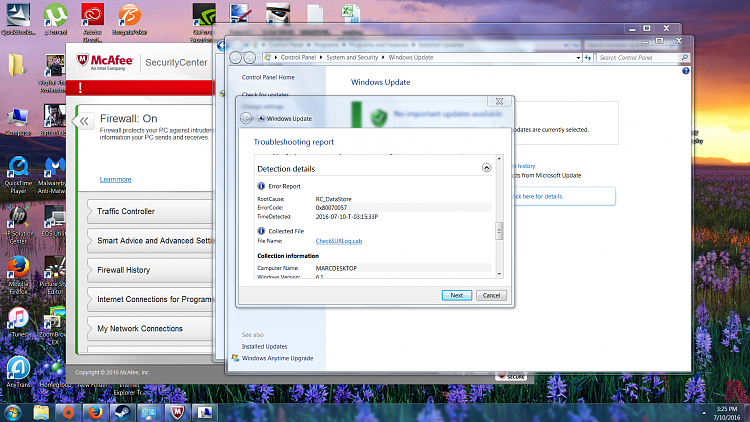Open the Excel file icon on desktop
This screenshot has height=422, width=750.
(351, 13)
